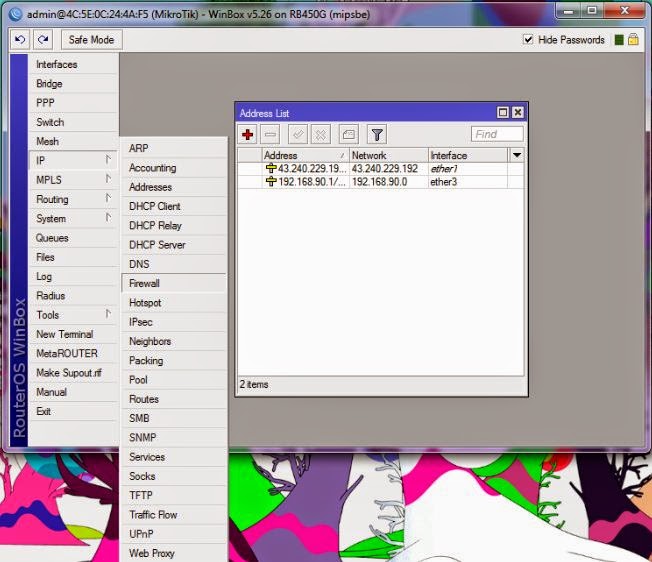Select DHCP Client in IP submenu
652x562 pixels.
(174, 206)
